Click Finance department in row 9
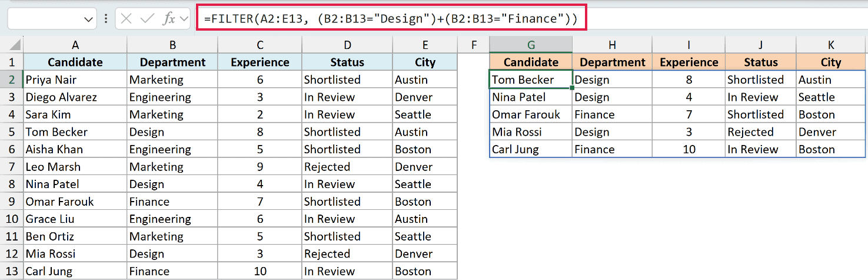Screen dimensions: 868x280 pyautogui.click(x=172, y=202)
